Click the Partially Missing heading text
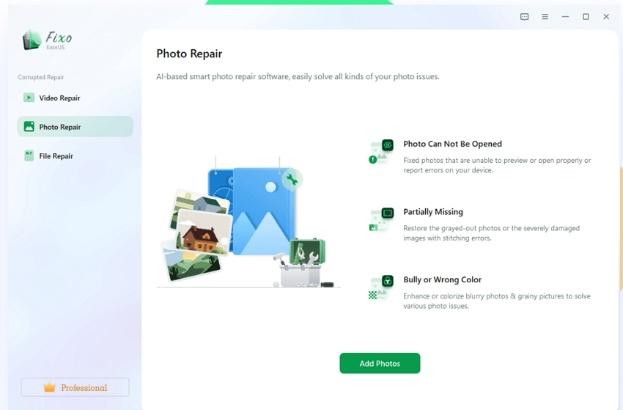 433,212
